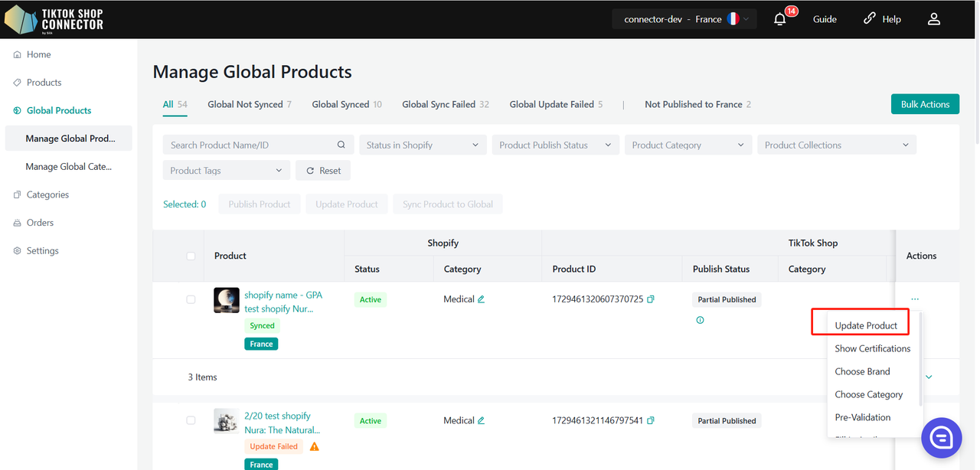
Task: Click the info icon under Partial Published
Action: pyautogui.click(x=700, y=320)
